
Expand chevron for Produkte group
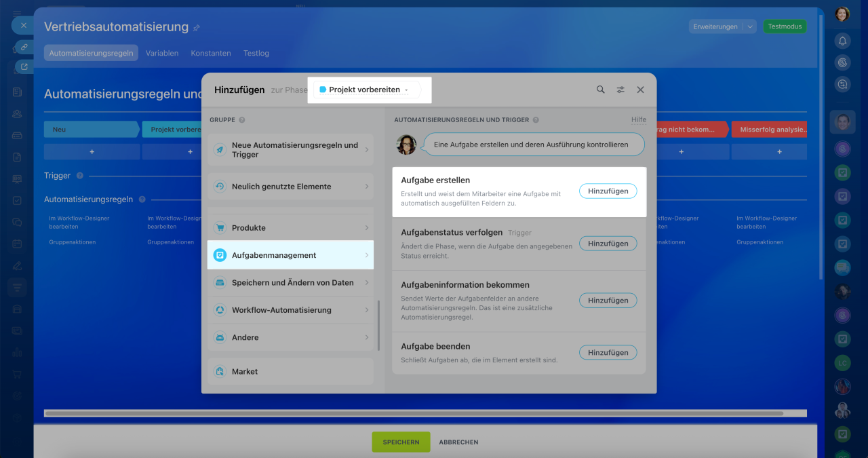coord(367,228)
